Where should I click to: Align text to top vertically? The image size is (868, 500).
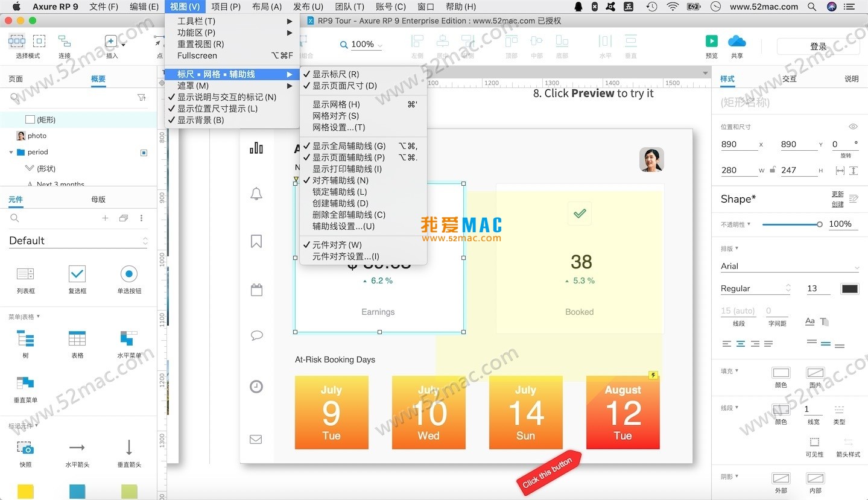pyautogui.click(x=812, y=342)
